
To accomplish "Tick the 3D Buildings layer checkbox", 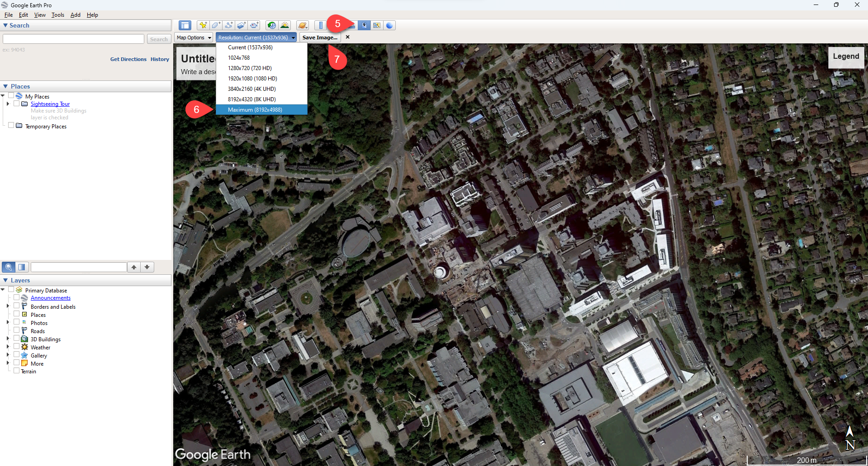I will pyautogui.click(x=17, y=338).
